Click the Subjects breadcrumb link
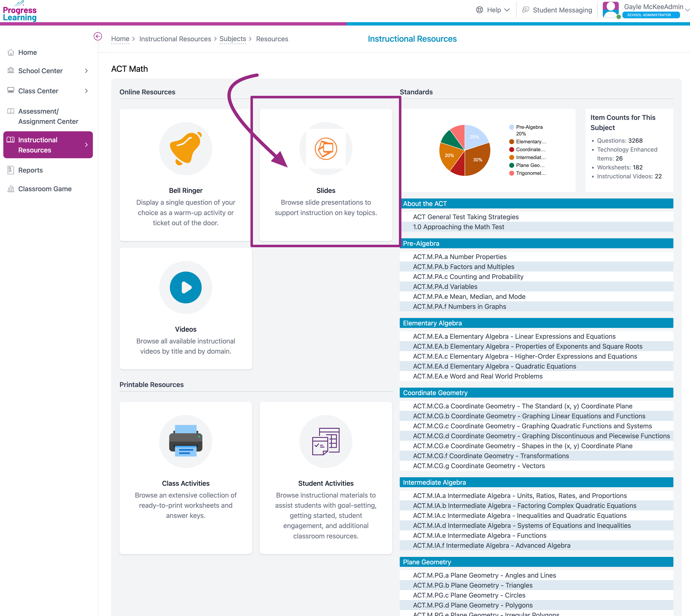Screen dimensions: 690x616 coord(232,39)
